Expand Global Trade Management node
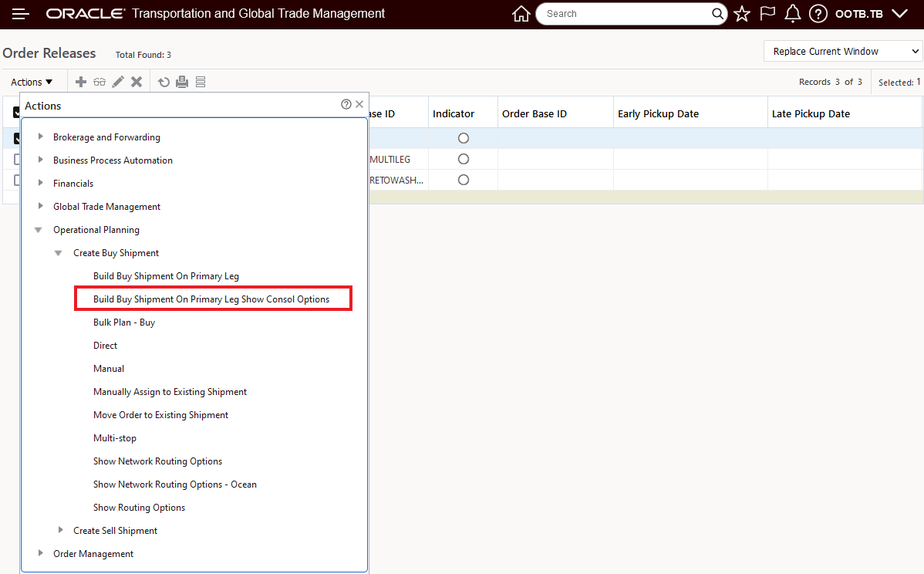924x574 pixels. tap(40, 206)
